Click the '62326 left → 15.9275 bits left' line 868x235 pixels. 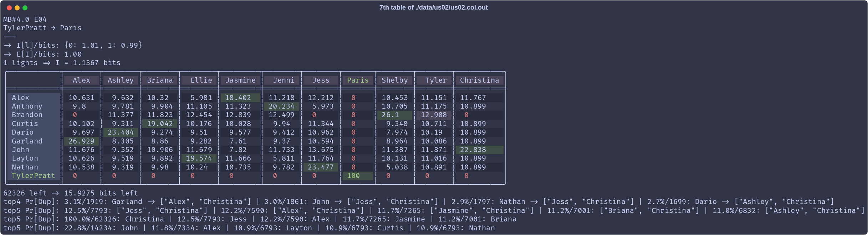(71, 193)
